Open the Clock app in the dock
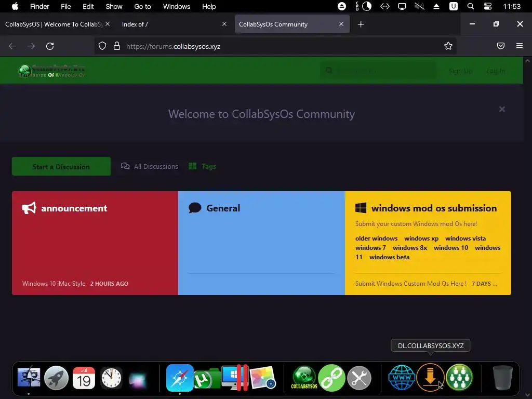Screen dimensions: 532x399 111,378
